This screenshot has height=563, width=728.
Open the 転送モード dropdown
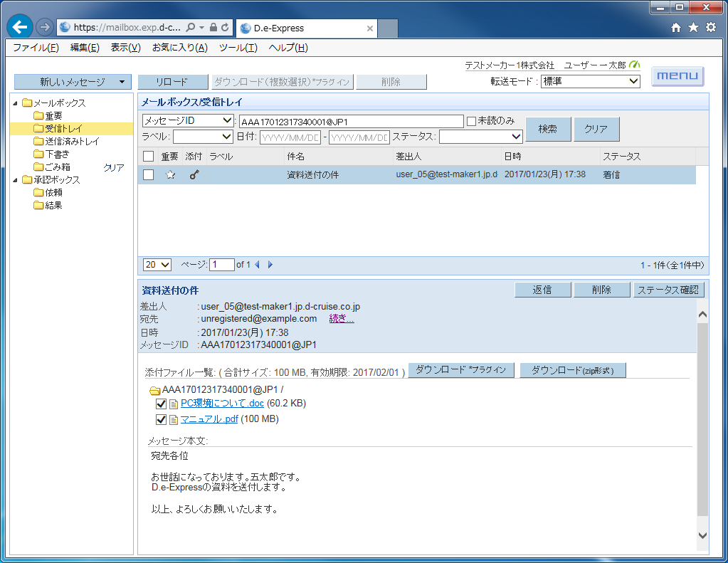tap(590, 81)
